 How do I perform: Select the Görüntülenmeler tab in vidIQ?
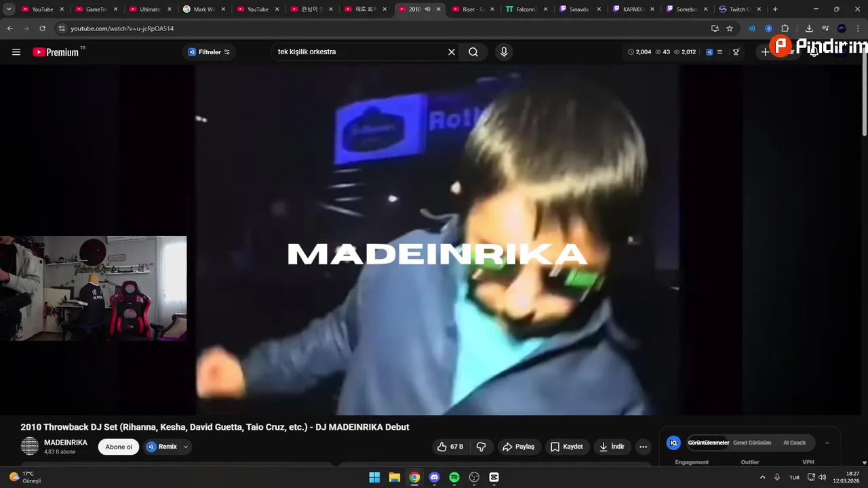coord(708,443)
